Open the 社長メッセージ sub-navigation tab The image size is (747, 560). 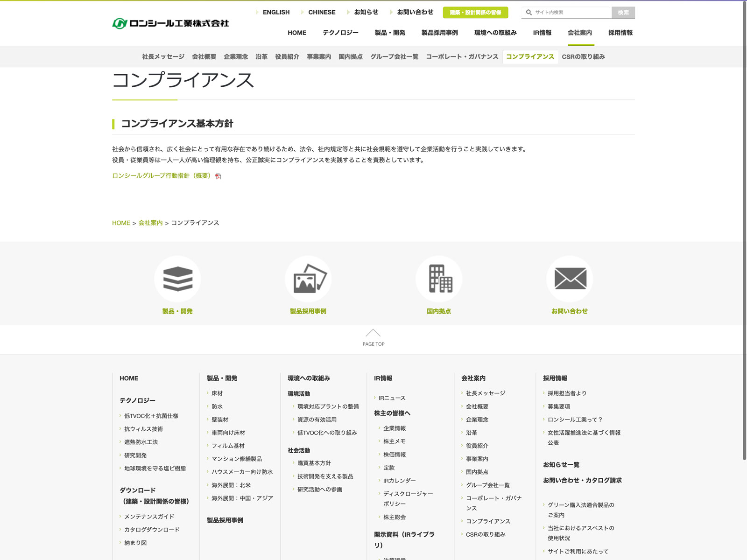tap(163, 56)
